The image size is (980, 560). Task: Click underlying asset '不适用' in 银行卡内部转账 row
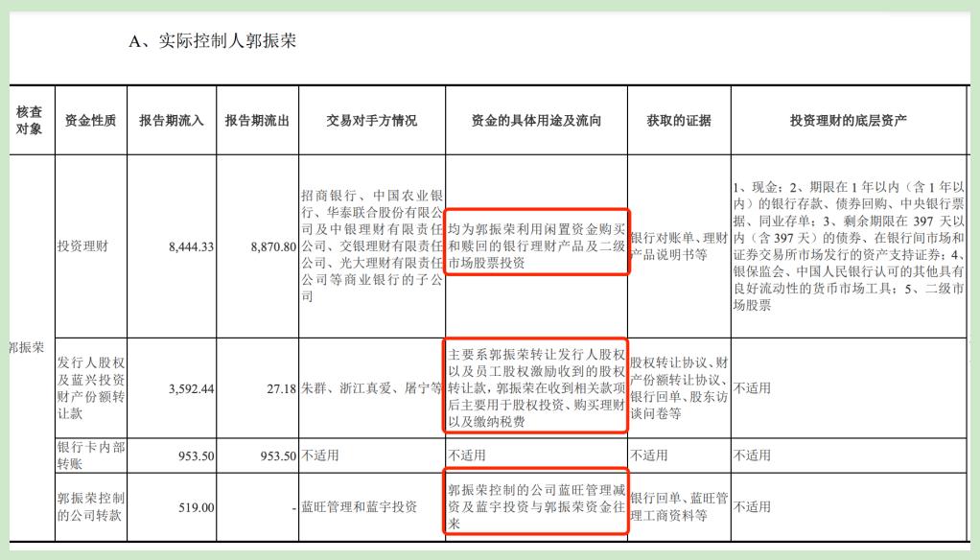click(752, 455)
